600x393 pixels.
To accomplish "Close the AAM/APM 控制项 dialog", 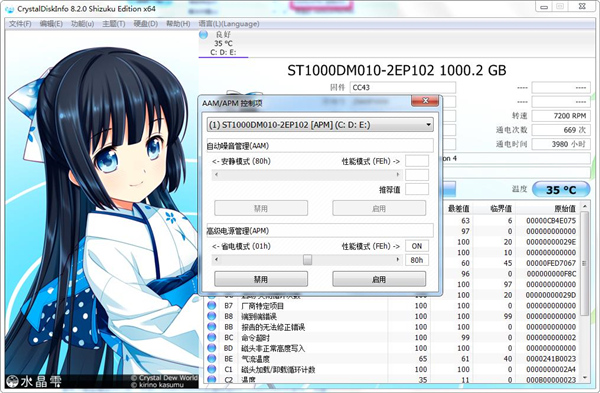I will click(425, 101).
